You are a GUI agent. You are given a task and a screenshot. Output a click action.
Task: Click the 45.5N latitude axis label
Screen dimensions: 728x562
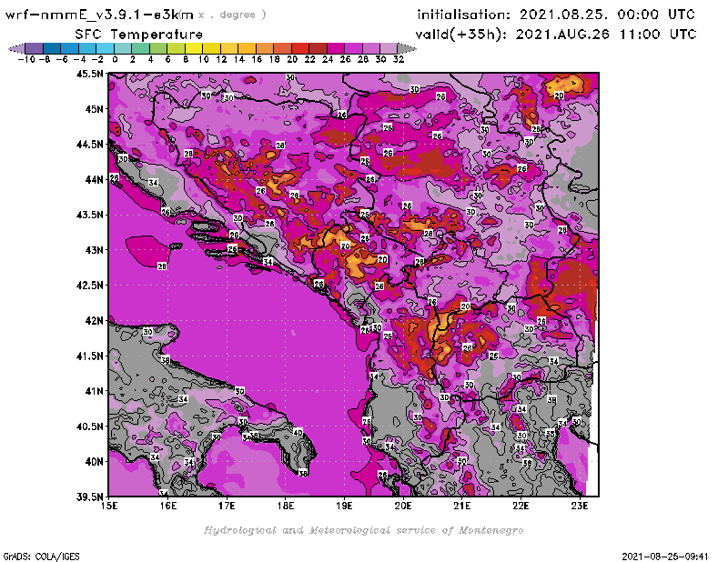click(89, 74)
